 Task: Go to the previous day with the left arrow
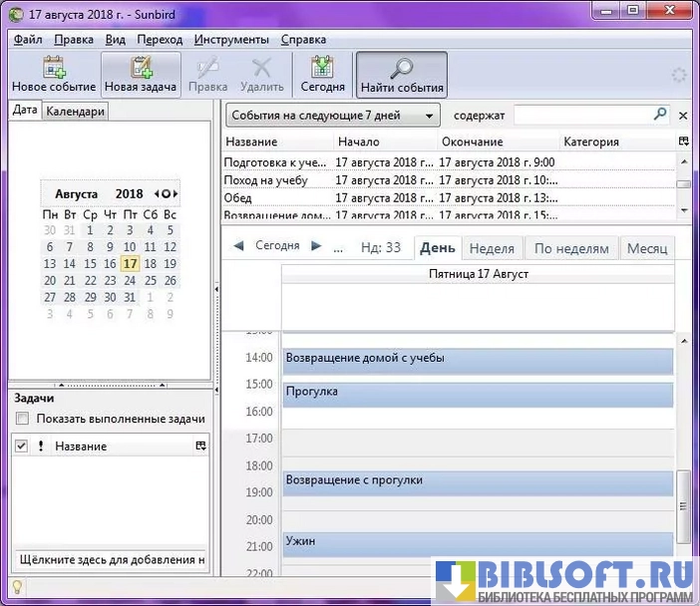(238, 246)
